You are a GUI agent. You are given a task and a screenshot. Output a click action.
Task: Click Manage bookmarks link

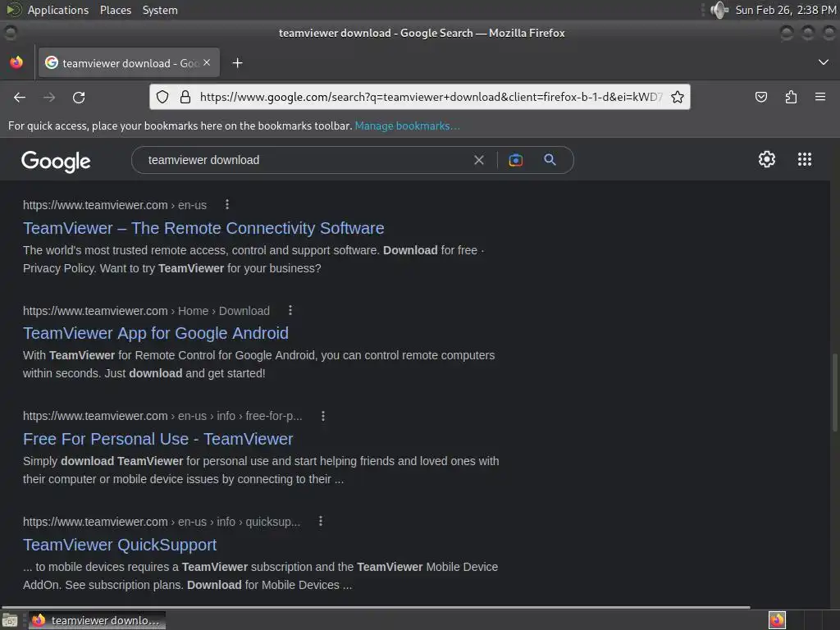[x=407, y=126]
